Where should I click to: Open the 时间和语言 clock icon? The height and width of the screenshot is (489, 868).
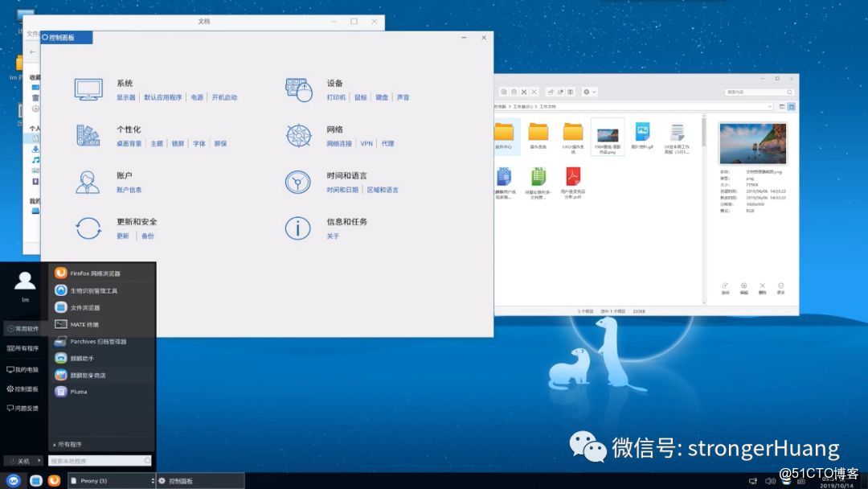pos(298,183)
